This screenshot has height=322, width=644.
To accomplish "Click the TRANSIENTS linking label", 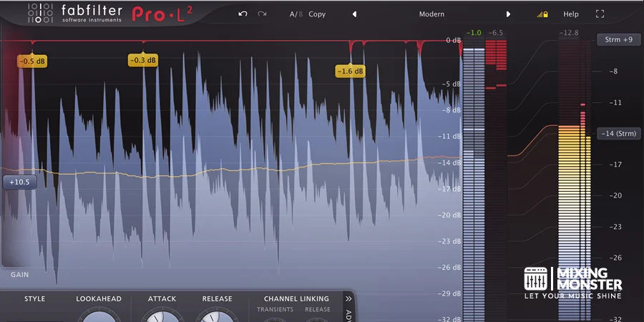I will [275, 309].
